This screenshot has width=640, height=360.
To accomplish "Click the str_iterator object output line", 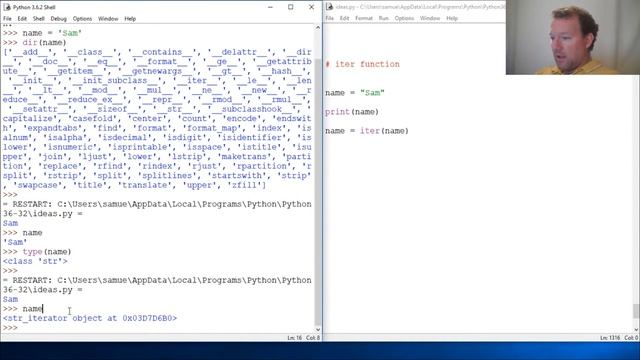I will tap(90, 318).
